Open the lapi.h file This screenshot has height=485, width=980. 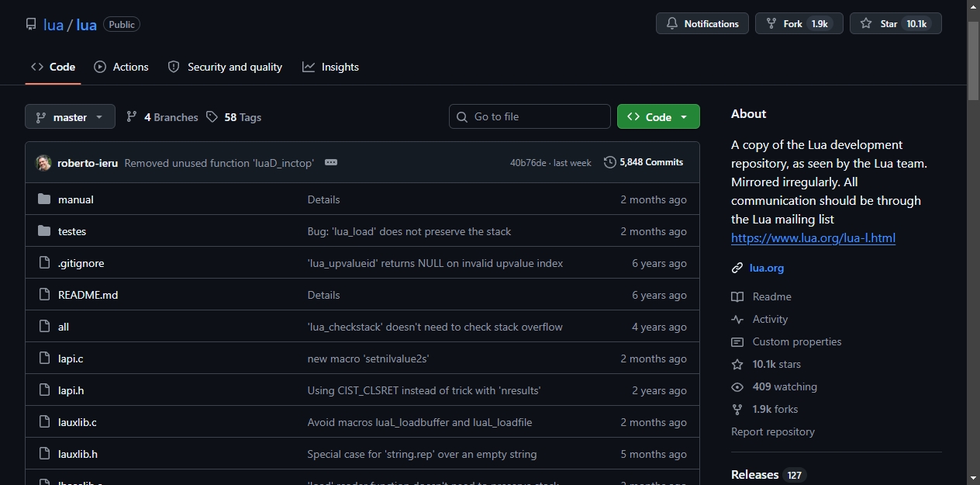tap(71, 390)
